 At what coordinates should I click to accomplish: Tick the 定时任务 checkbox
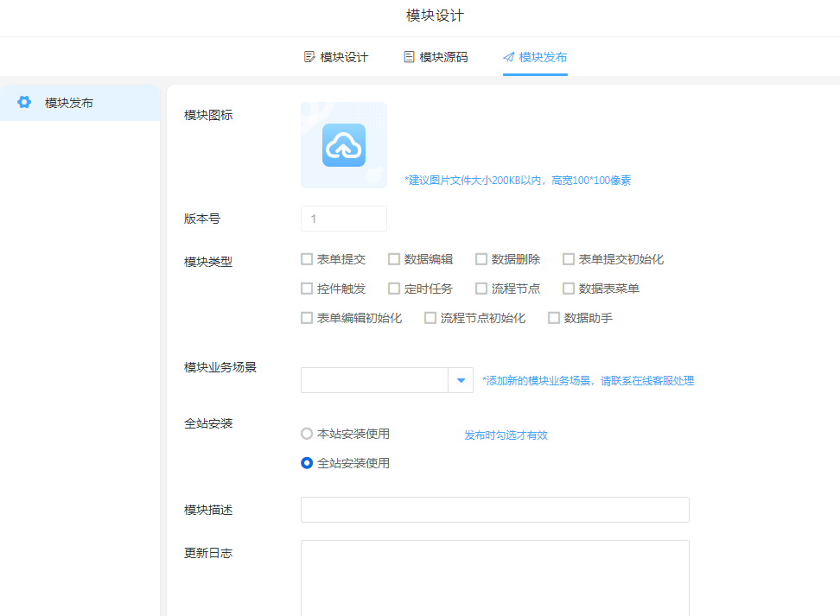[394, 289]
